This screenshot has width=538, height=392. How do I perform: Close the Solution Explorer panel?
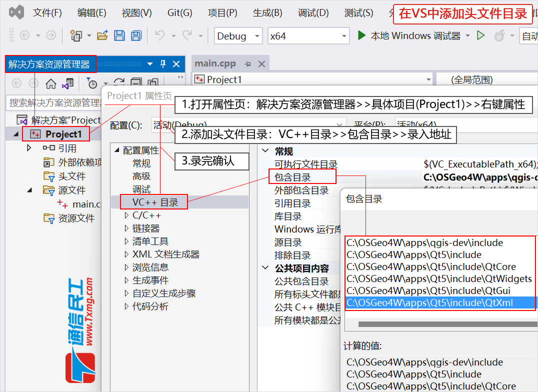click(x=176, y=64)
